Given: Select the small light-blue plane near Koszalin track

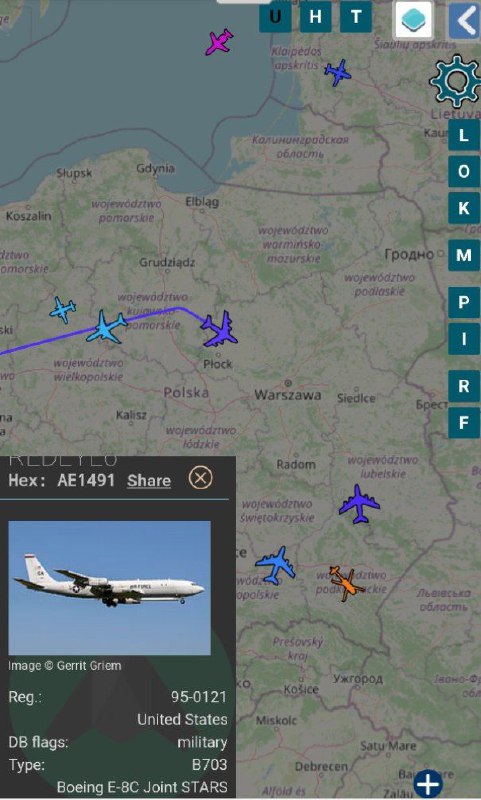Looking at the screenshot, I should click(x=63, y=309).
